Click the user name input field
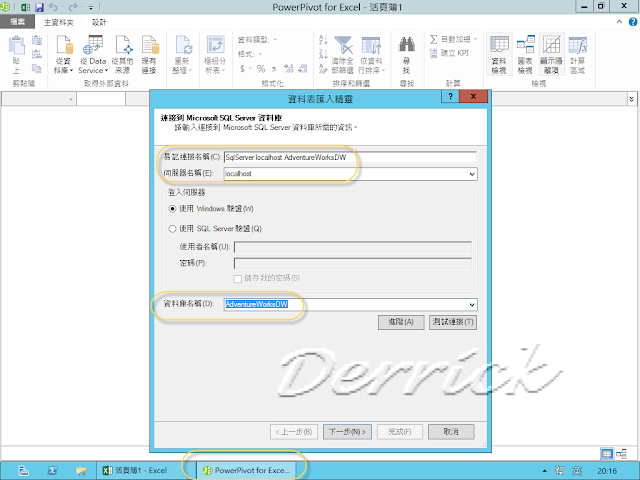Screen dimensions: 640x480 tap(353, 247)
